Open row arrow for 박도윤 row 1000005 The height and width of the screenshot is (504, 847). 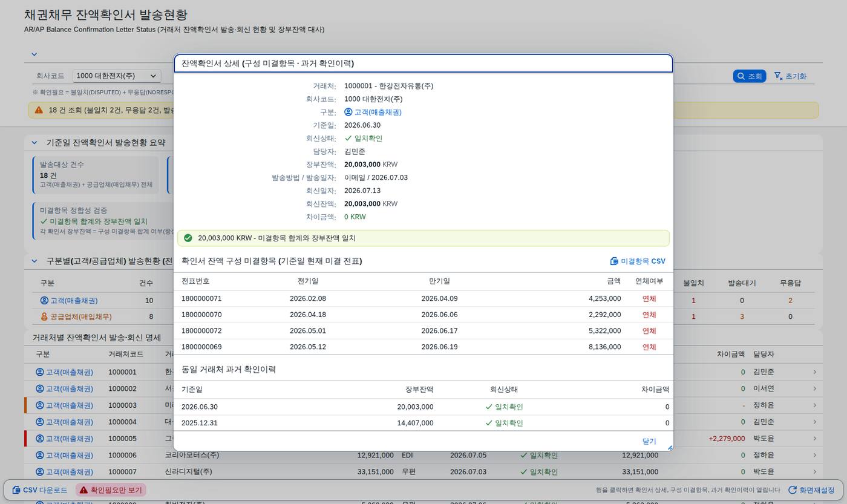pos(814,439)
